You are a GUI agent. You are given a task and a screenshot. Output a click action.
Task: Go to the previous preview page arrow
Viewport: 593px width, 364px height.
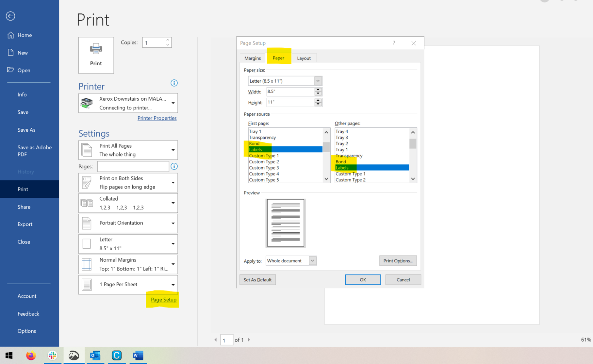(216, 340)
